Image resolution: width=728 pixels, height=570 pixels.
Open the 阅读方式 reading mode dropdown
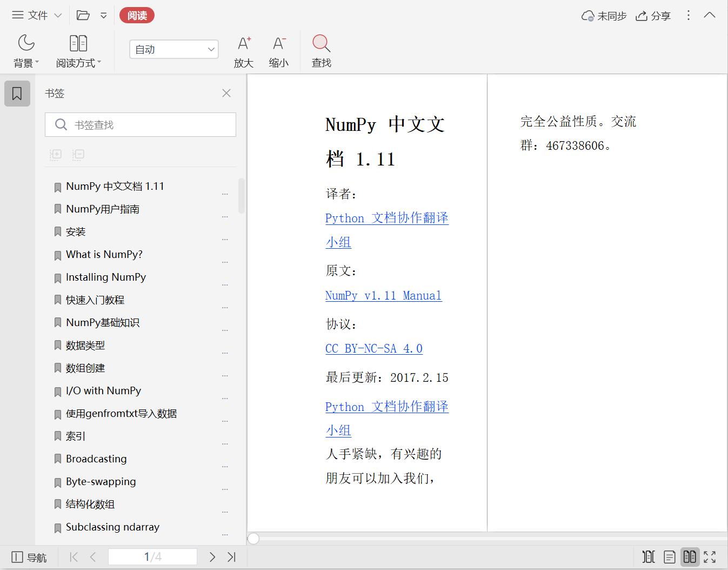tap(78, 50)
